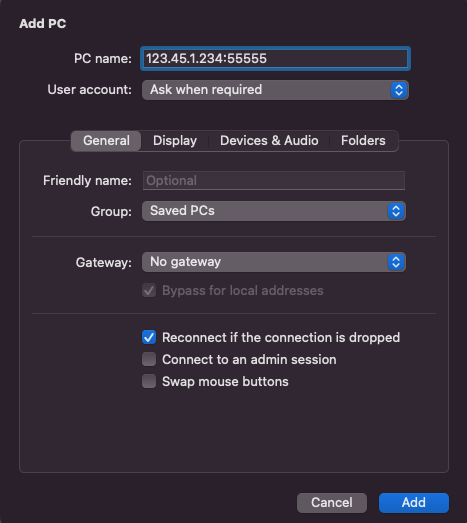467x523 pixels.
Task: Click the Group dropdown chevron icon
Action: click(396, 211)
